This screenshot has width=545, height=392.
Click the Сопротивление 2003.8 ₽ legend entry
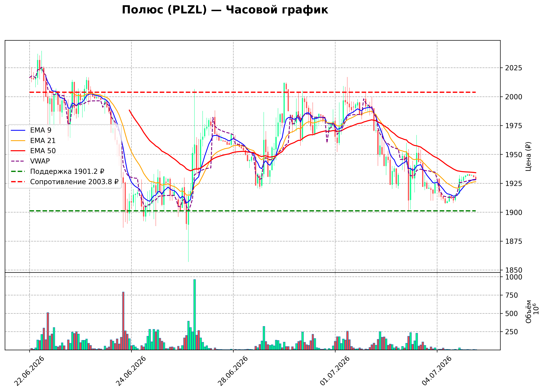pyautogui.click(x=65, y=182)
